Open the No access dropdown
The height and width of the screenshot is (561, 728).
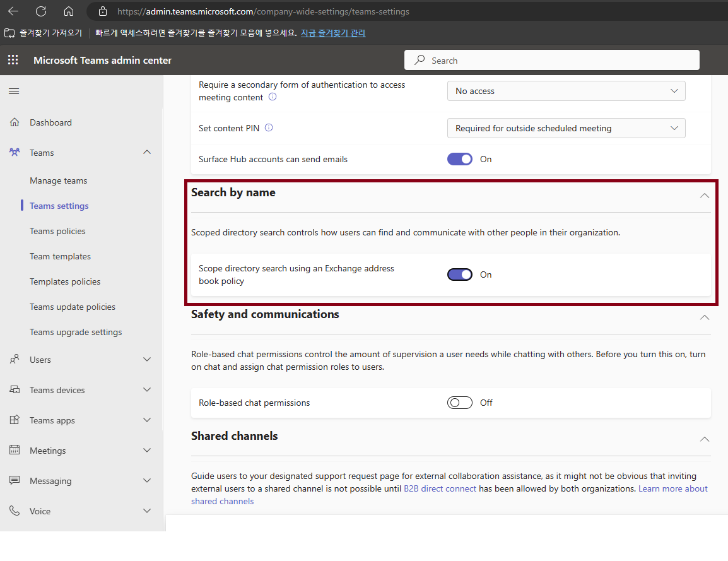(566, 91)
